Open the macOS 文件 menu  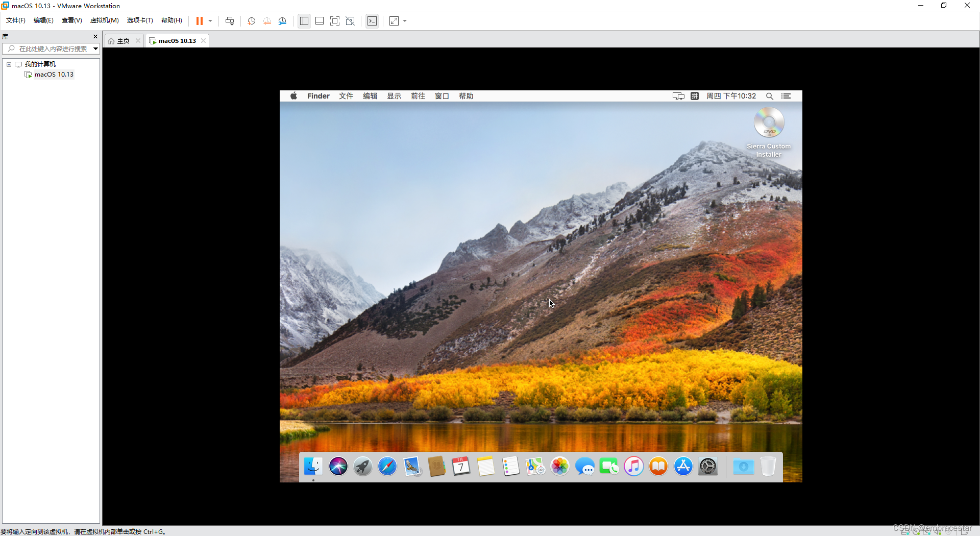[346, 96]
